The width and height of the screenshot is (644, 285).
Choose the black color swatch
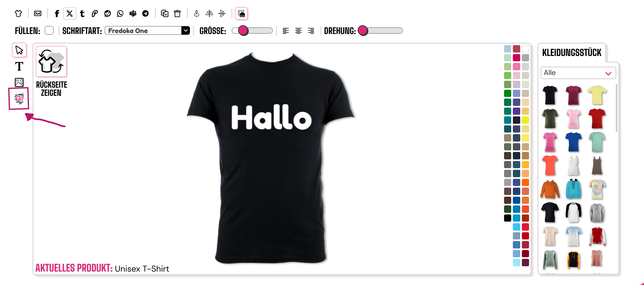[x=508, y=218]
